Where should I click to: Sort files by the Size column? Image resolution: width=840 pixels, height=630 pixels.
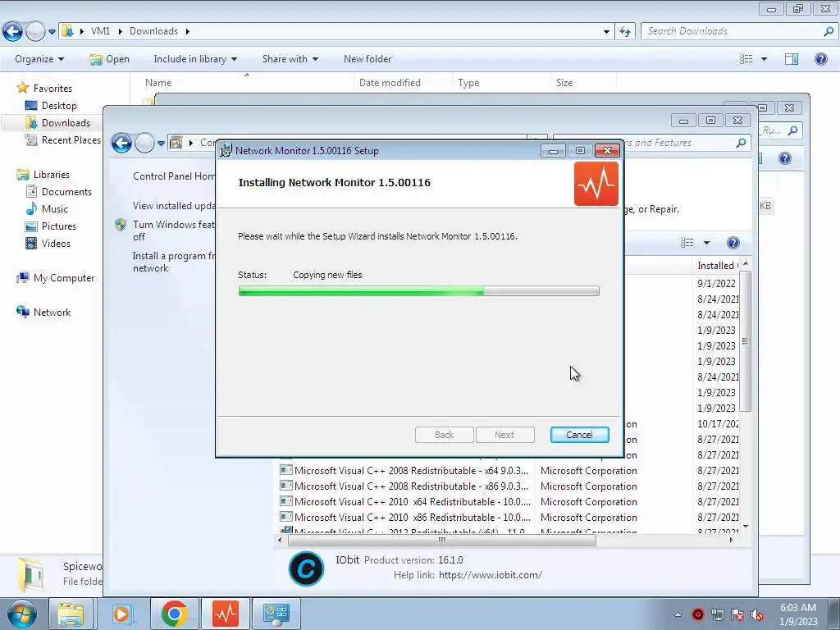point(564,83)
